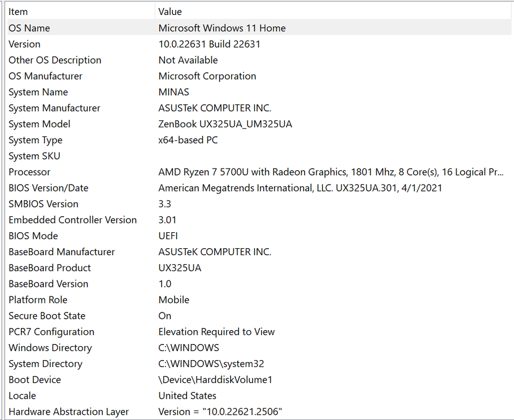
Task: Select the Hardware Abstraction Layer row
Action: 69,412
